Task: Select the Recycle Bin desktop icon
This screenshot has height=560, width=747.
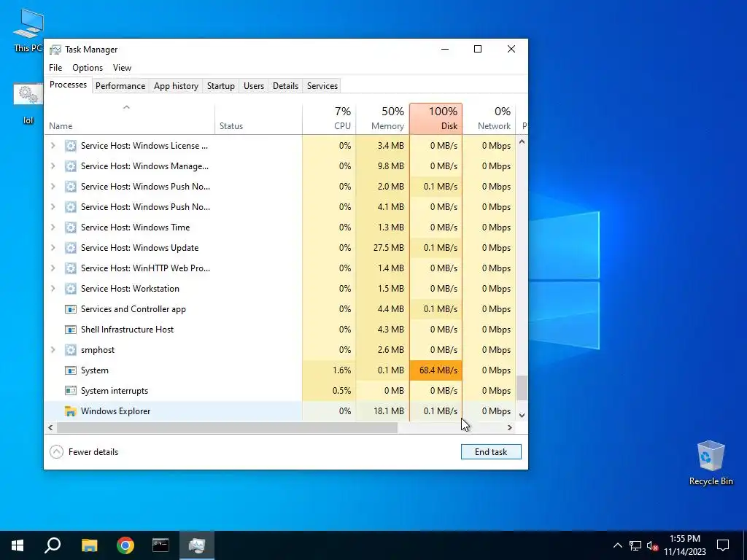Action: coord(711,463)
